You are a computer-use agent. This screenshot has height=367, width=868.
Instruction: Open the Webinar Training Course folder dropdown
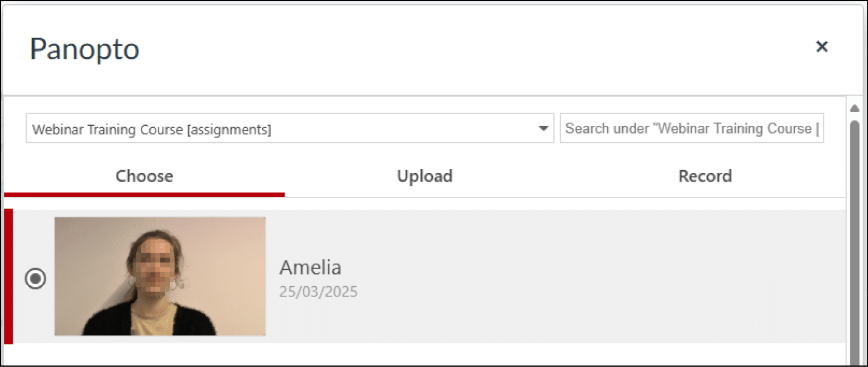[x=285, y=129]
